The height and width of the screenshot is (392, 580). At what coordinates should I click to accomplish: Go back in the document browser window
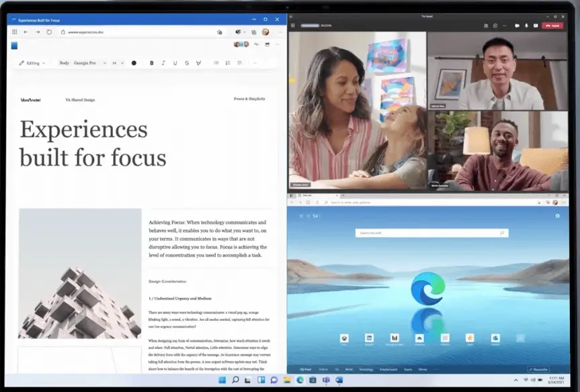click(x=26, y=32)
